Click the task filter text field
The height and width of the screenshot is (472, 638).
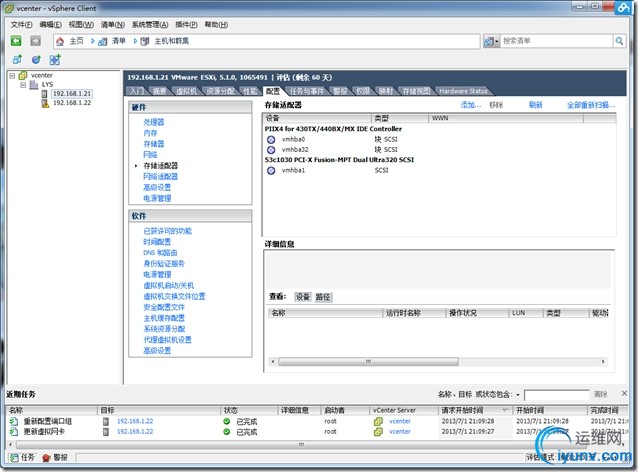pos(557,395)
